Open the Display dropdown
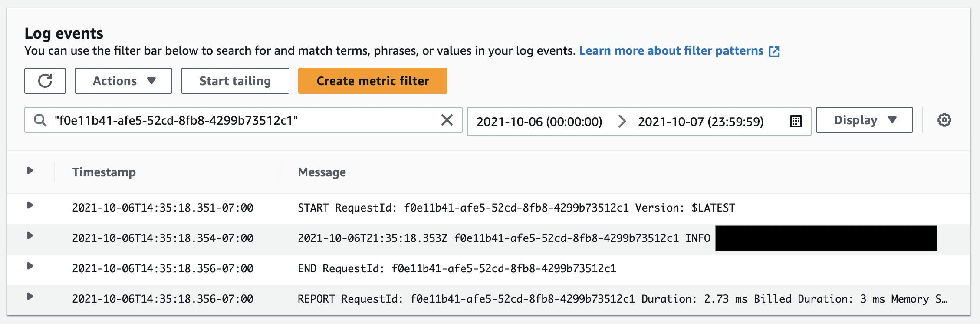 pyautogui.click(x=864, y=120)
